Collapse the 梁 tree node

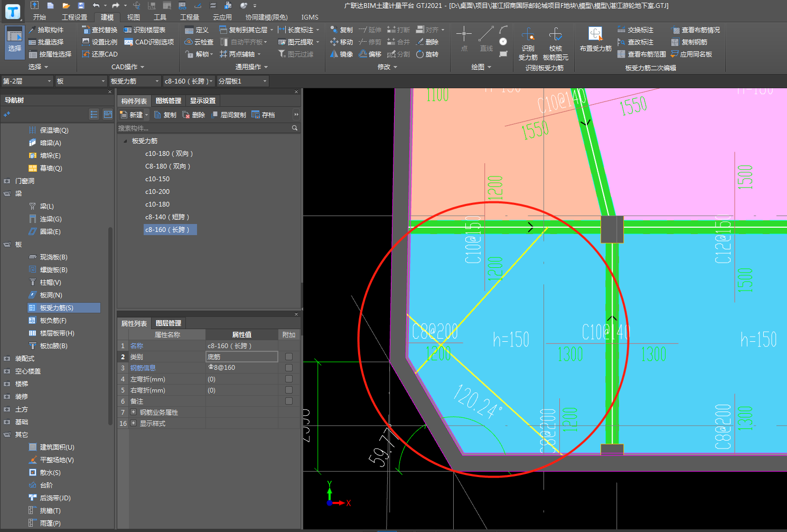coord(7,193)
